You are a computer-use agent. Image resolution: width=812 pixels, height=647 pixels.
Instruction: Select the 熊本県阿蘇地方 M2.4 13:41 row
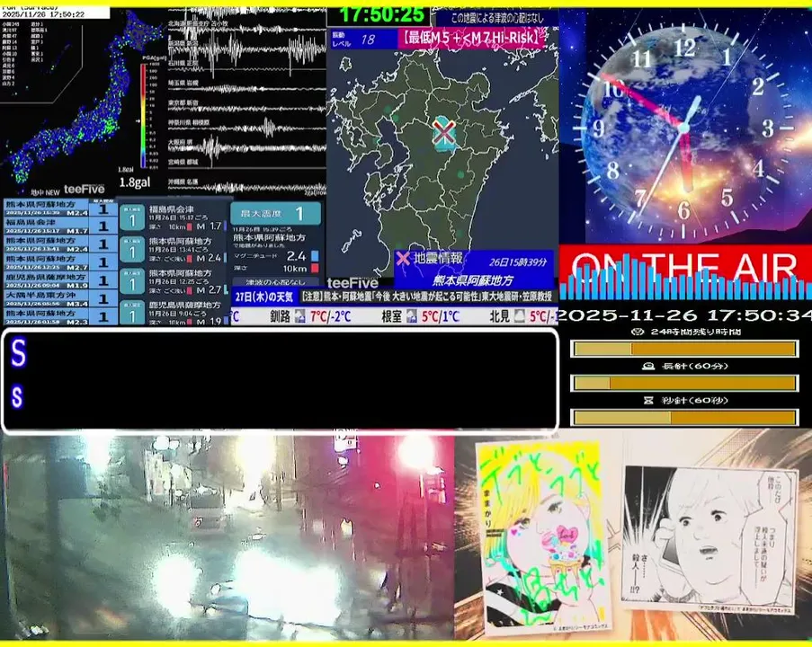point(59,244)
